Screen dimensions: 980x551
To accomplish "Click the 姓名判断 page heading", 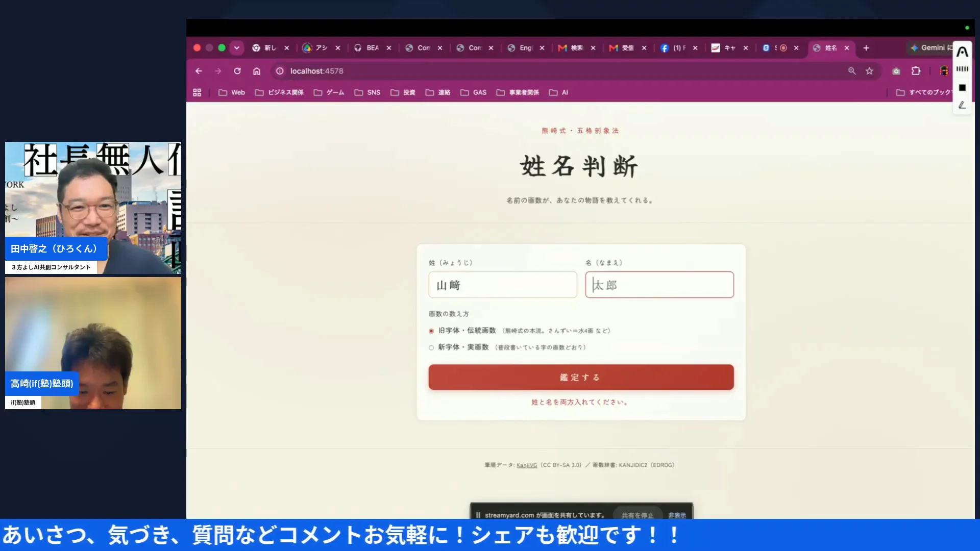I will tap(579, 166).
